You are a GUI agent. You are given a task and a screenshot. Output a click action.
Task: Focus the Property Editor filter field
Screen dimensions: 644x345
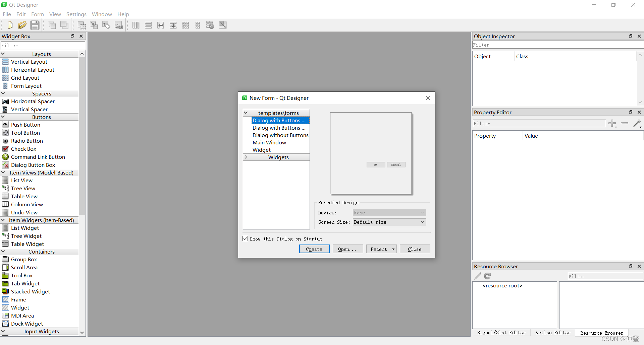tap(539, 124)
